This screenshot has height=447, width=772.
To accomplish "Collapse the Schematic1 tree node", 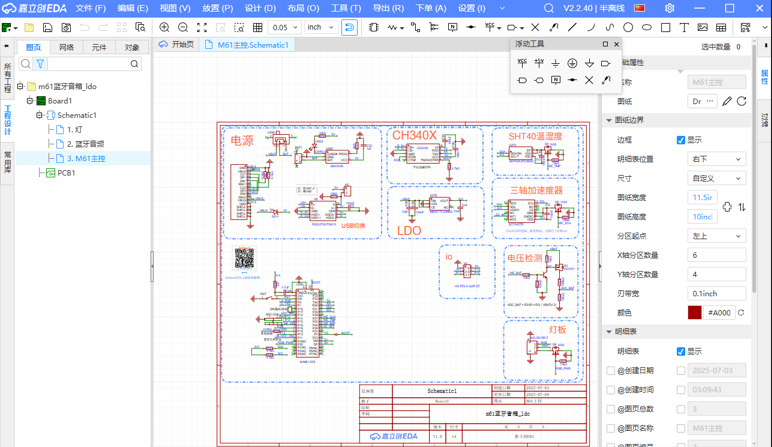I will tap(39, 115).
